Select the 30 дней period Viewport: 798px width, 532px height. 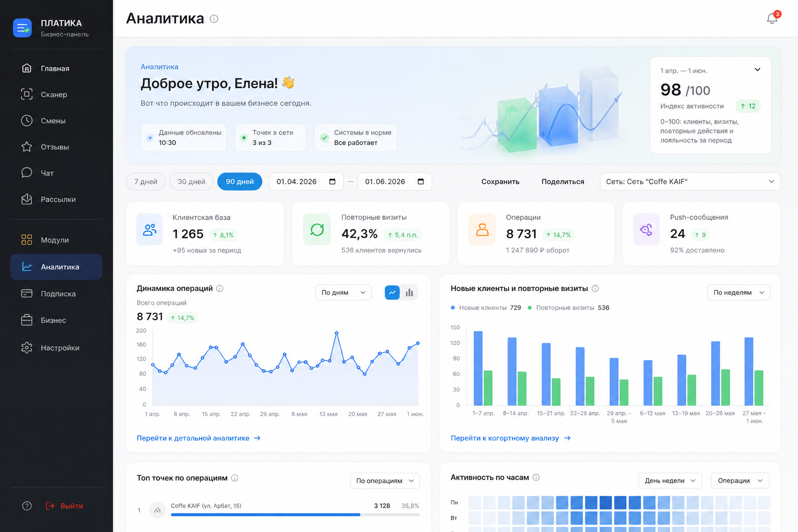pos(192,181)
